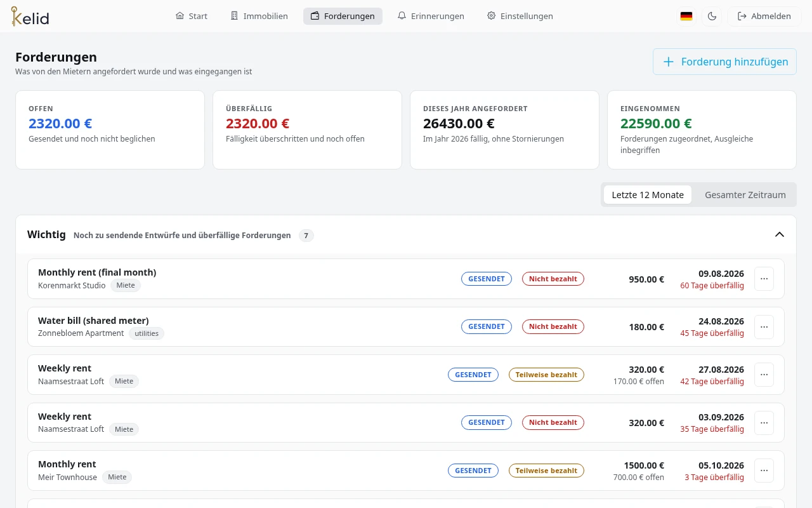This screenshot has height=508, width=812.
Task: Click Gesendet badge of Korenmarkt Studio row
Action: 487,279
